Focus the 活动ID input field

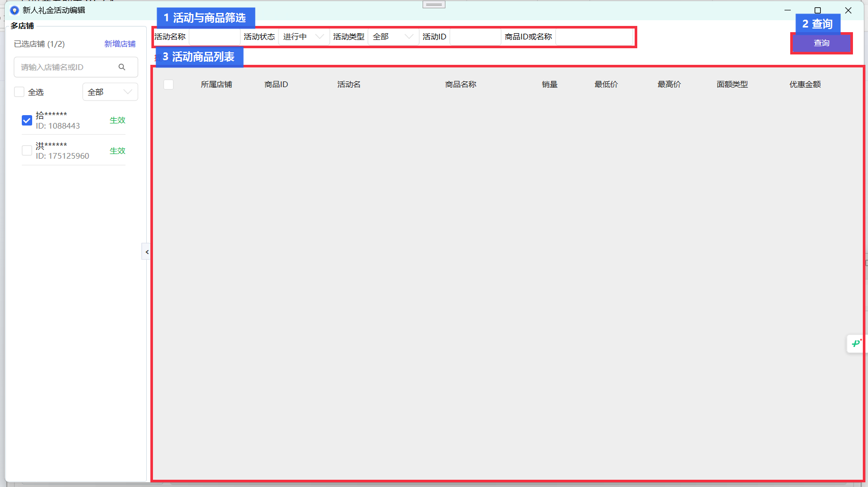coord(475,37)
